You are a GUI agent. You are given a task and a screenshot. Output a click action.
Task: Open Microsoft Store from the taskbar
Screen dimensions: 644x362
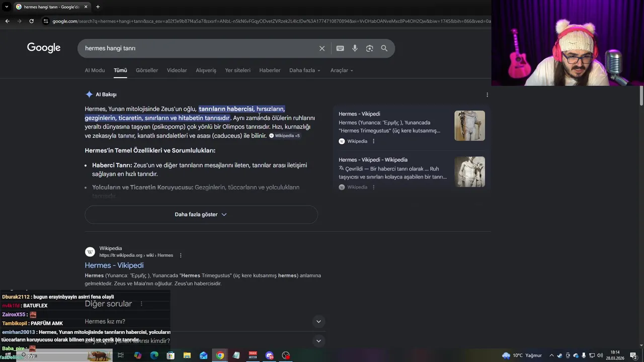171,355
